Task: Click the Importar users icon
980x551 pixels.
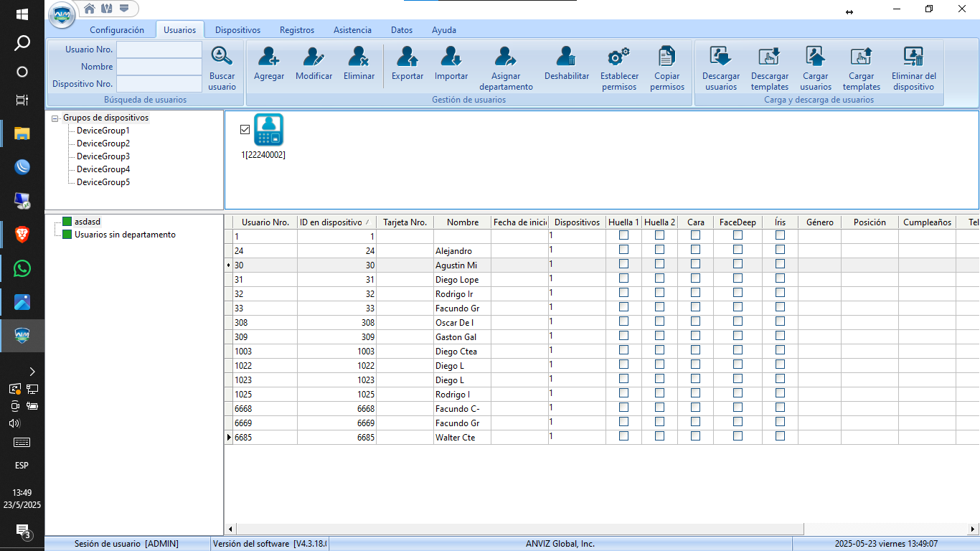Action: coord(451,57)
